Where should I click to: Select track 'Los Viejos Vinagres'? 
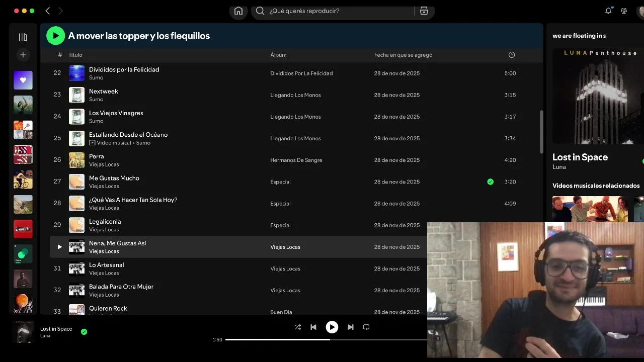click(x=116, y=113)
